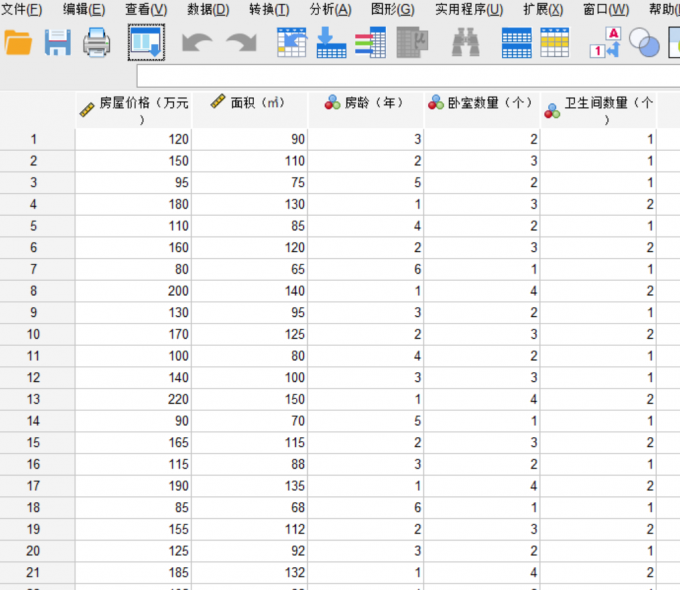
Task: Undo the last action
Action: click(x=198, y=43)
